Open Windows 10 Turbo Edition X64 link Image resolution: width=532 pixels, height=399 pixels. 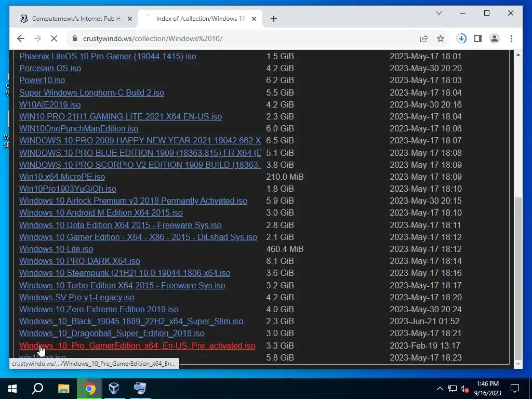tap(122, 285)
